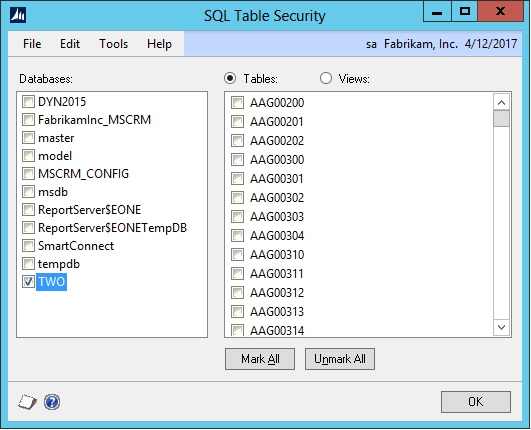Screen dimensions: 531x430
Task: Minimize the SQL Table Security window
Action: tap(437, 12)
